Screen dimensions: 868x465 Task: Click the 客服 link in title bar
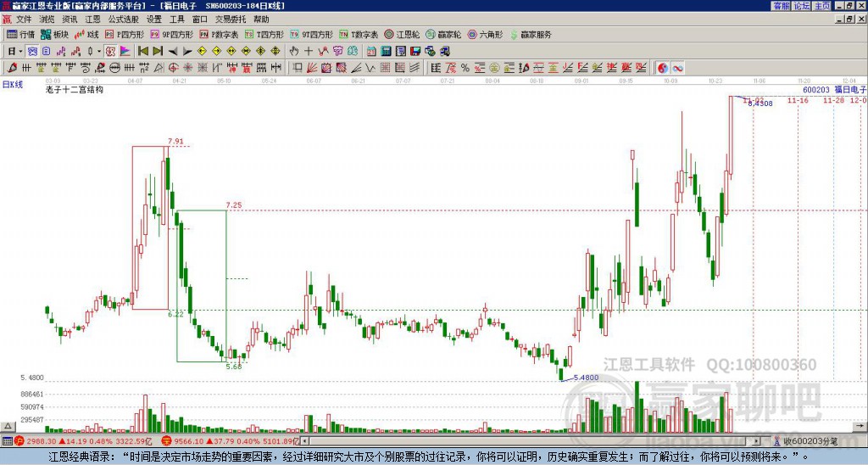coord(781,6)
